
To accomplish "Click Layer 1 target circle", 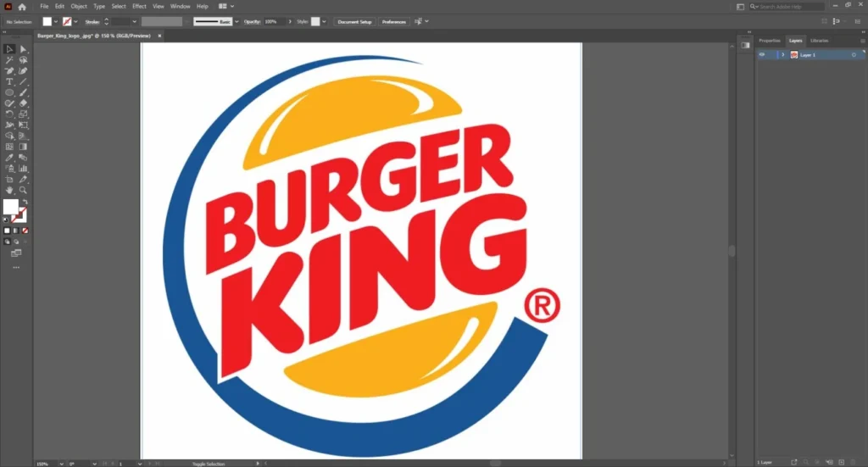I will 854,55.
